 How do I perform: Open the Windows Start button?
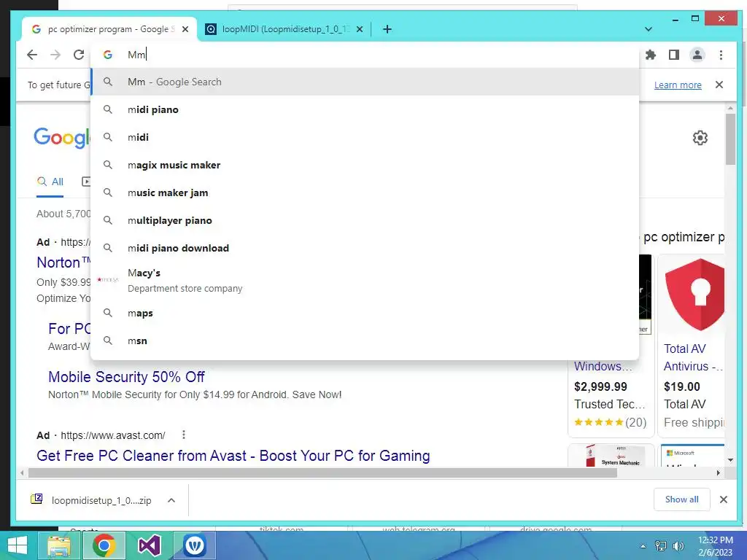[18, 545]
